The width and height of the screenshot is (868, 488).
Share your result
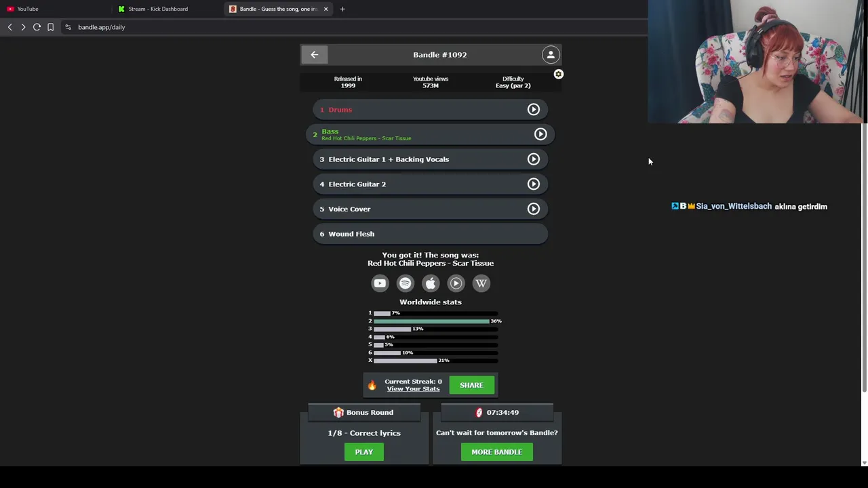(471, 385)
